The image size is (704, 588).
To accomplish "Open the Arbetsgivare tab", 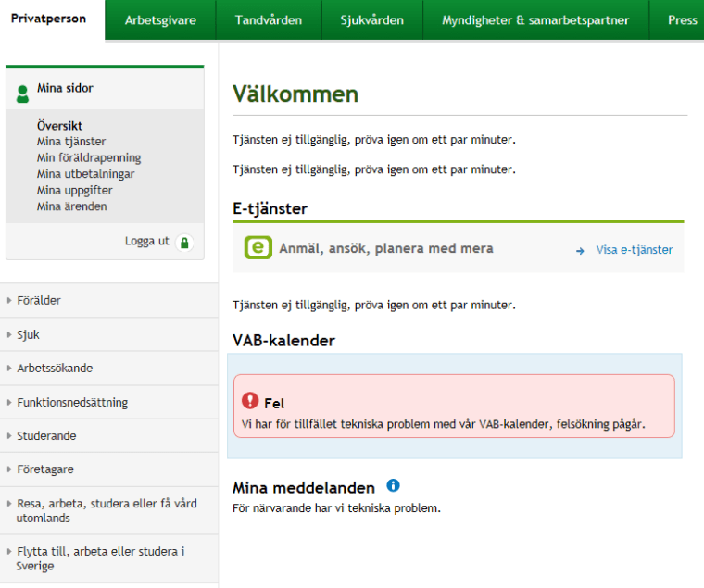I will tap(160, 19).
